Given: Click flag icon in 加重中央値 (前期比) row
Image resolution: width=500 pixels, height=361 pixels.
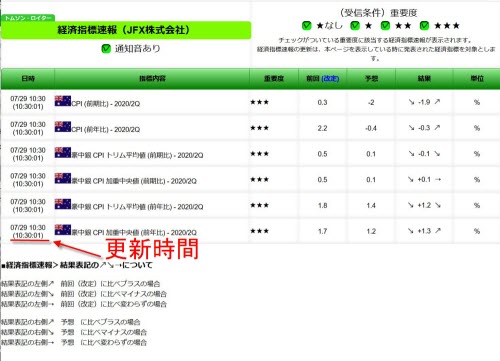Looking at the screenshot, I should click(63, 178).
